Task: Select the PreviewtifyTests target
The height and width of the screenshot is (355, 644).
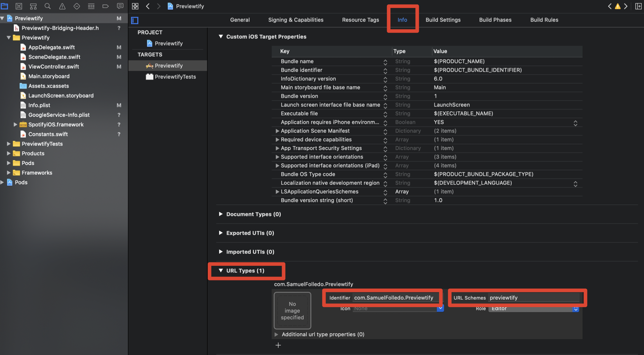Action: [175, 77]
